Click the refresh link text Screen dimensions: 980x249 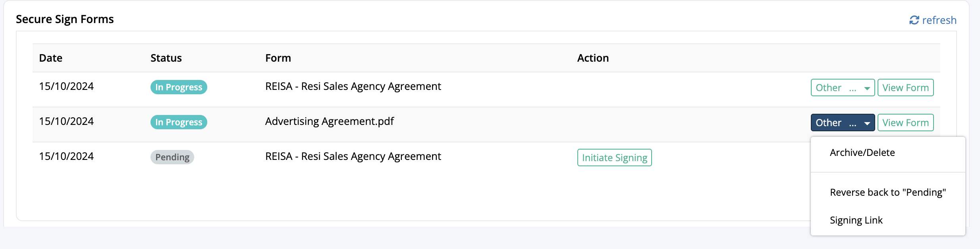coord(939,20)
